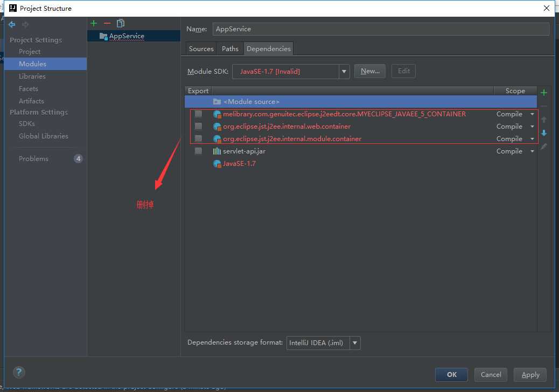
Task: Click the internal.web.container library icon
Action: tap(216, 127)
